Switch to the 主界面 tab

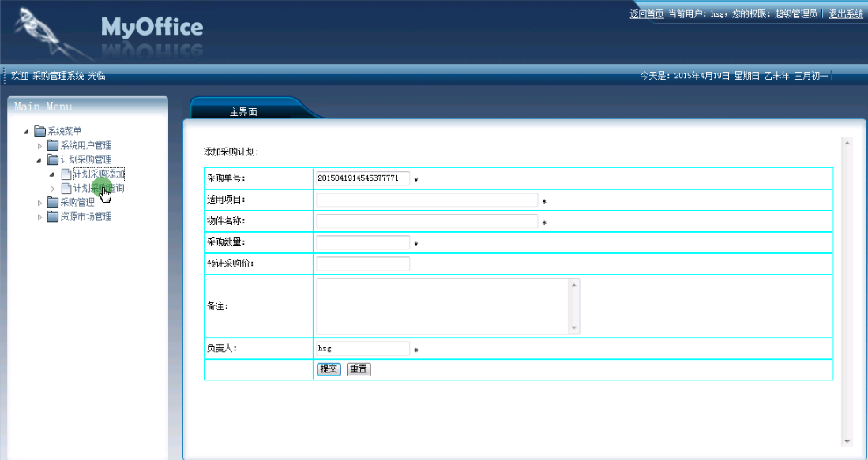243,112
